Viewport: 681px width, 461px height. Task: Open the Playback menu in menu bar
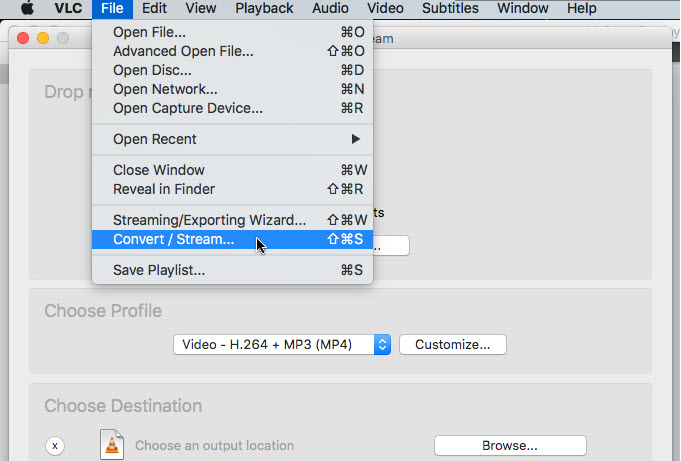[264, 9]
